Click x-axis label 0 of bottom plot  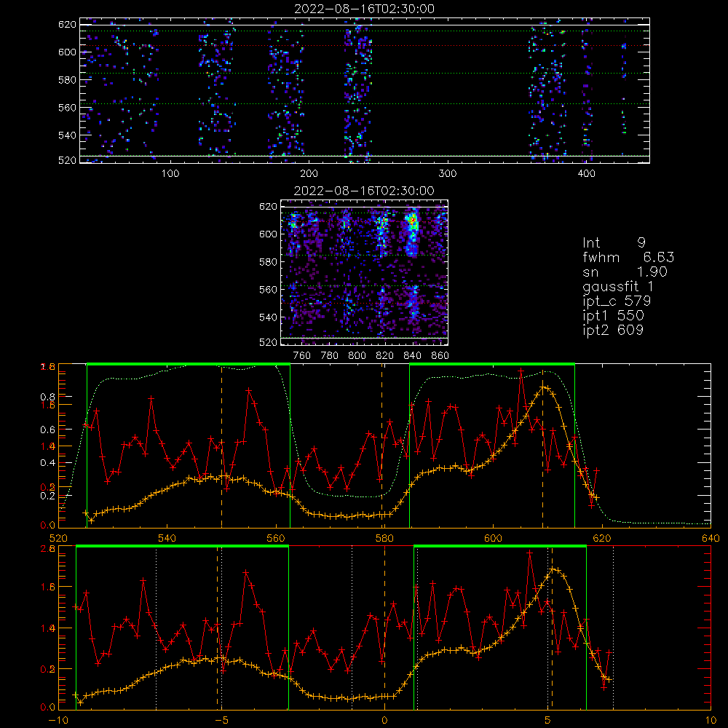click(x=384, y=720)
